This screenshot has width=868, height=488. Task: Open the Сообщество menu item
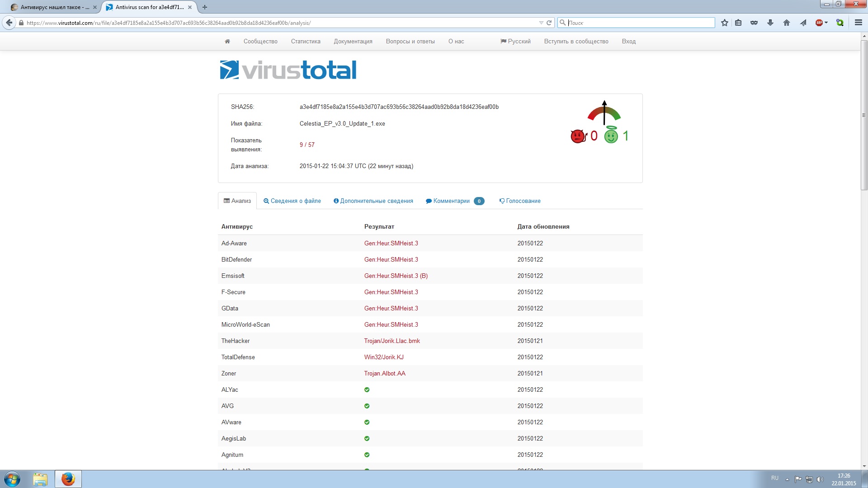[260, 41]
